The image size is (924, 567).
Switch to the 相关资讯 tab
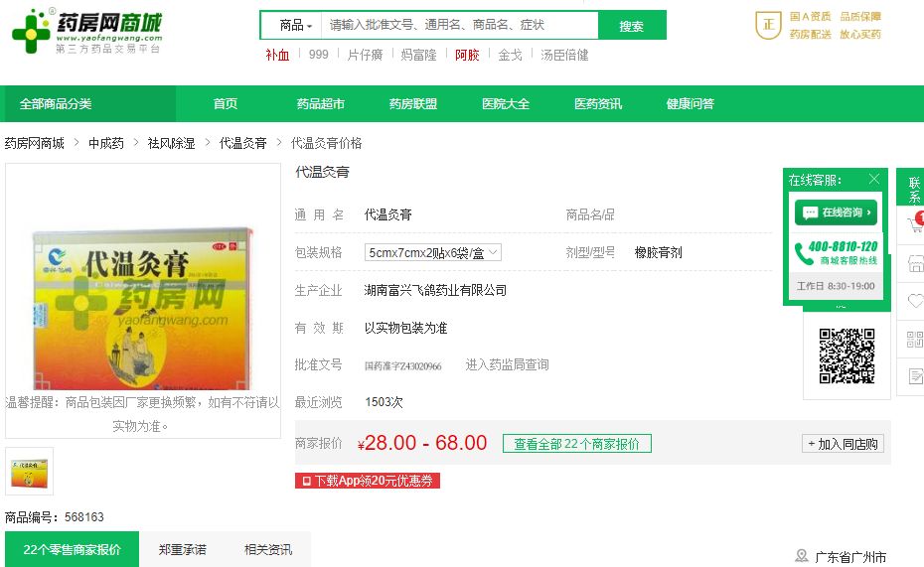tap(268, 549)
